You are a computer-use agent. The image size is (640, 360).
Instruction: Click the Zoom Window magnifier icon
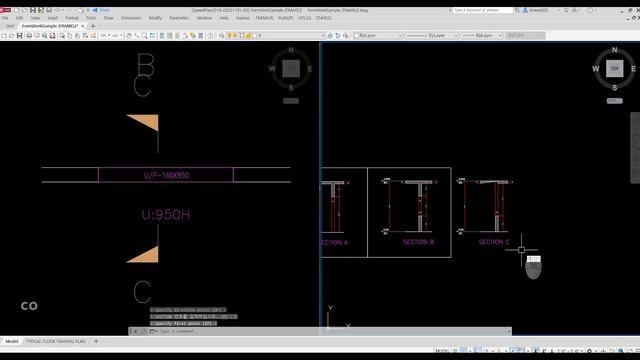pyautogui.click(x=144, y=36)
